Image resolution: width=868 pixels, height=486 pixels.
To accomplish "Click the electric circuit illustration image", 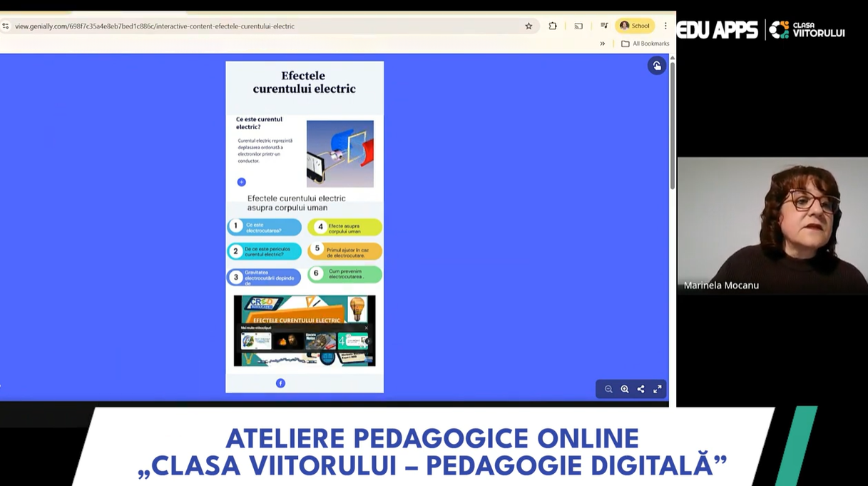I will tap(340, 153).
